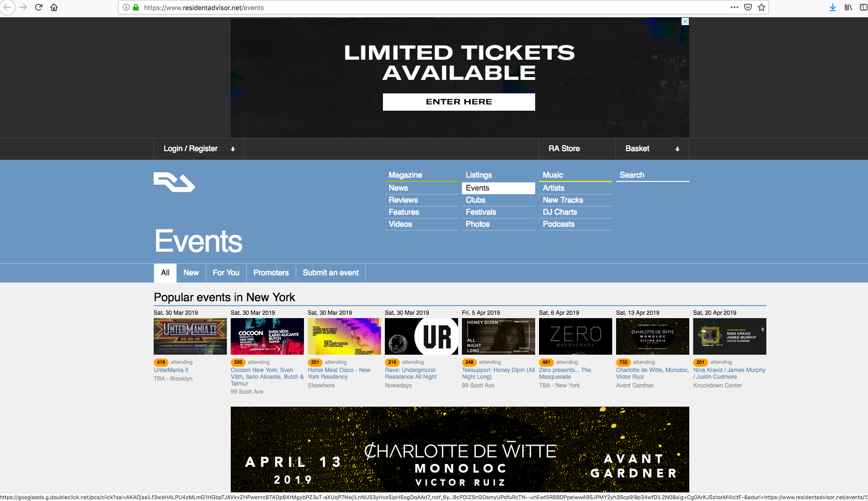Open the Charlotte de Witte banner ad
The height and width of the screenshot is (501, 868).
(460, 450)
